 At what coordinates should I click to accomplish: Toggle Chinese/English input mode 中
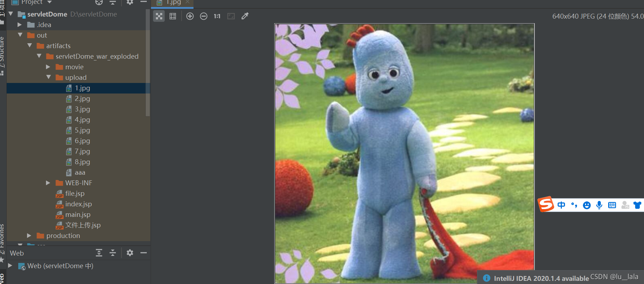click(x=561, y=205)
